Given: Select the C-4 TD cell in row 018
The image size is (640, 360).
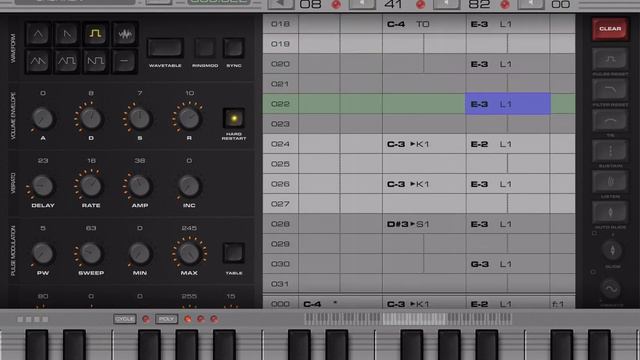Looking at the screenshot, I should [x=424, y=24].
